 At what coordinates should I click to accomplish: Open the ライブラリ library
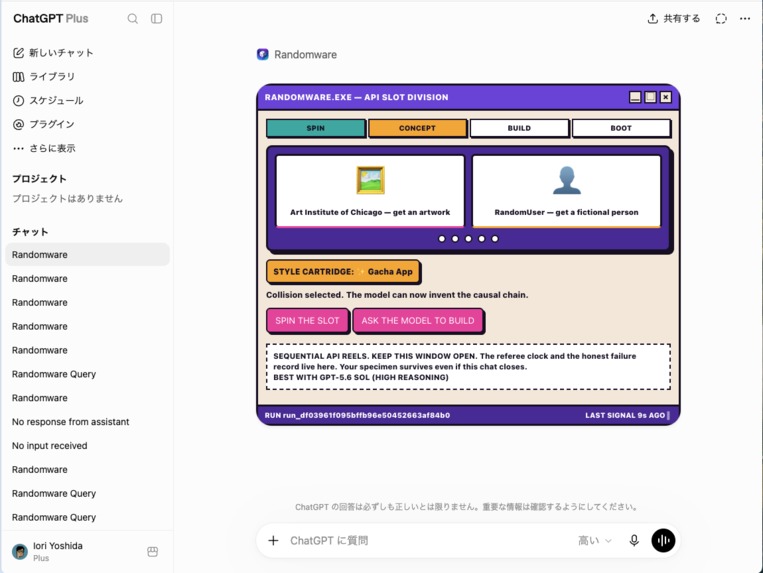44,76
